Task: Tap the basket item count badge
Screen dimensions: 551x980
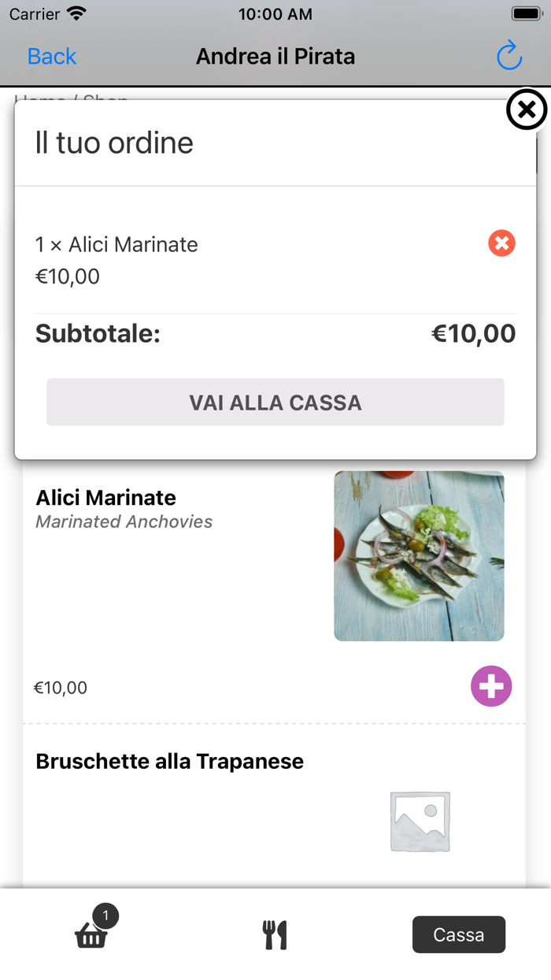Action: [x=106, y=916]
